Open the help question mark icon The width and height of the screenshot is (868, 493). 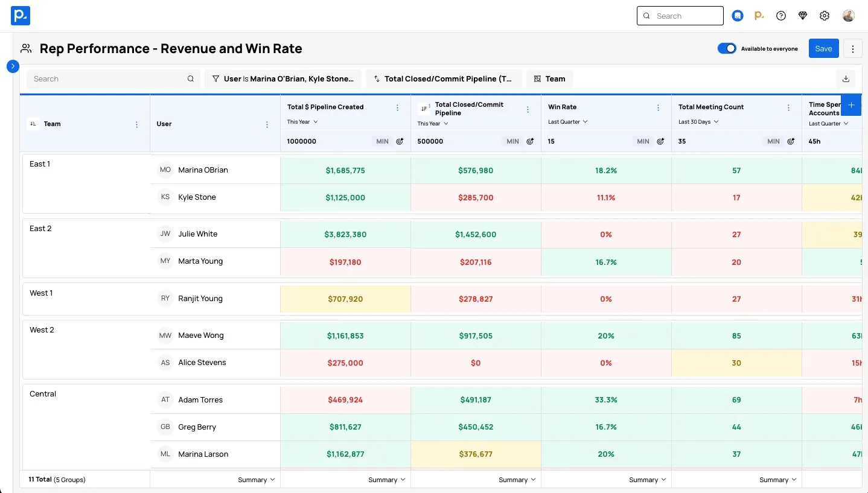coord(781,16)
